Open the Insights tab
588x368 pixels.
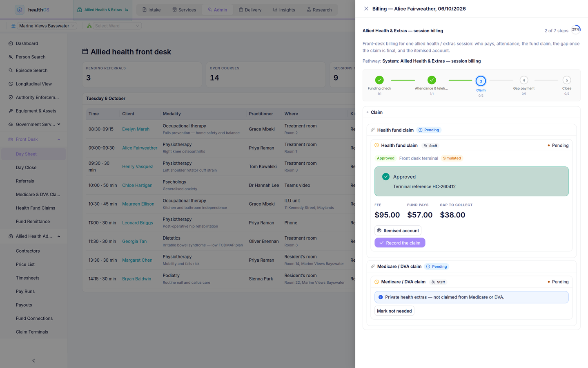(284, 10)
